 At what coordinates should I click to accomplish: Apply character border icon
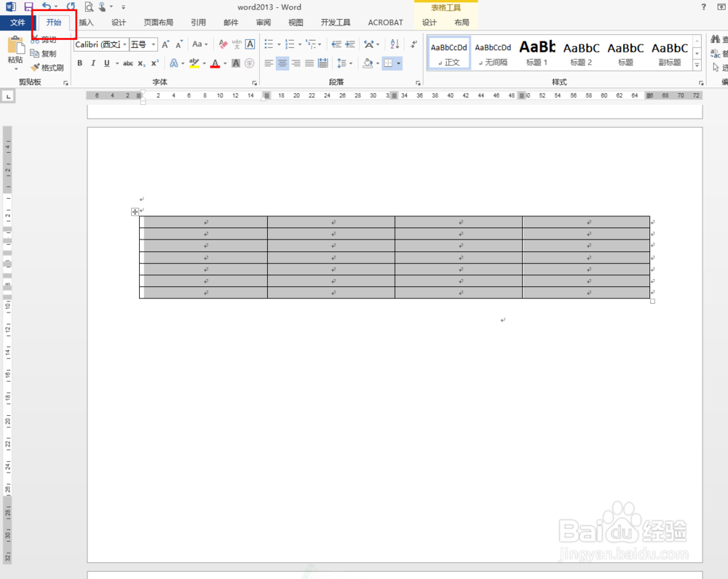tap(250, 44)
